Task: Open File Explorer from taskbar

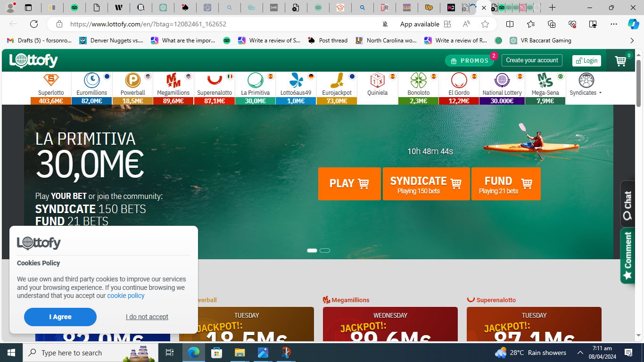Action: pos(239,353)
